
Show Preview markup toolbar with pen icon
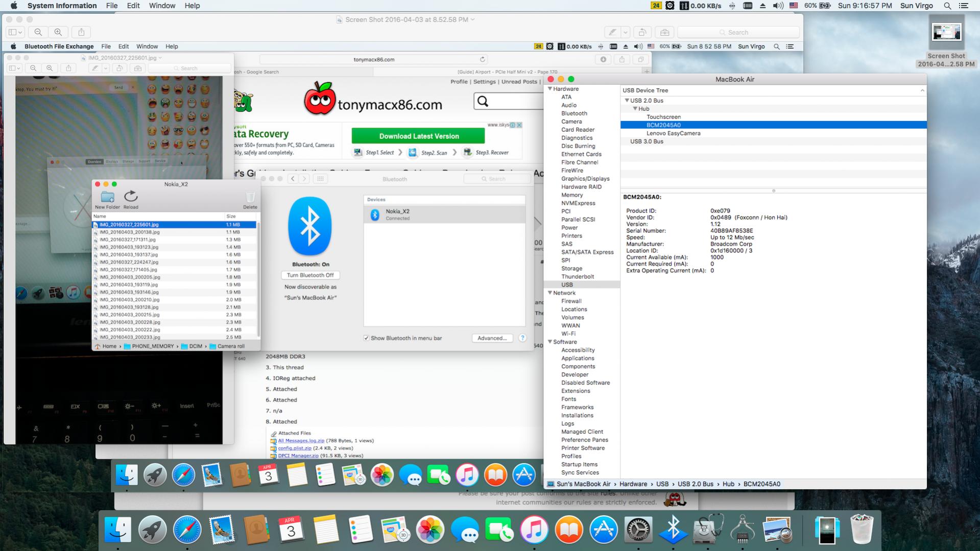(612, 32)
